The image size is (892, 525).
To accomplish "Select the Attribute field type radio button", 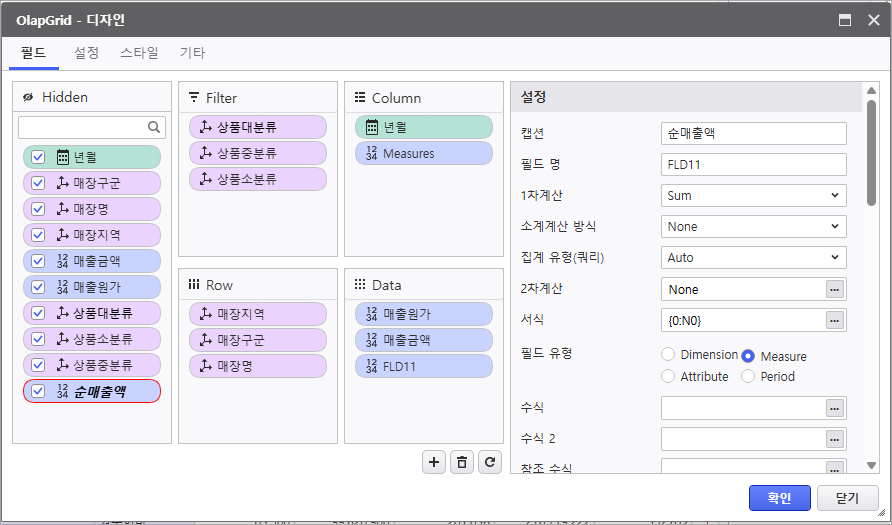I will (668, 377).
